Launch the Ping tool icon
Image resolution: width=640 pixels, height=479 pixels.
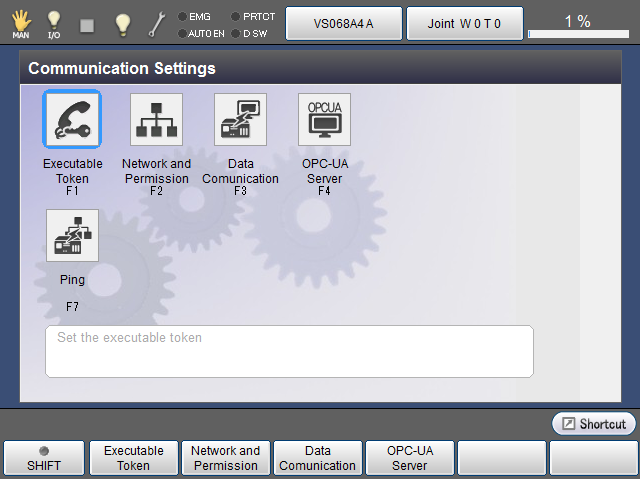pos(72,236)
